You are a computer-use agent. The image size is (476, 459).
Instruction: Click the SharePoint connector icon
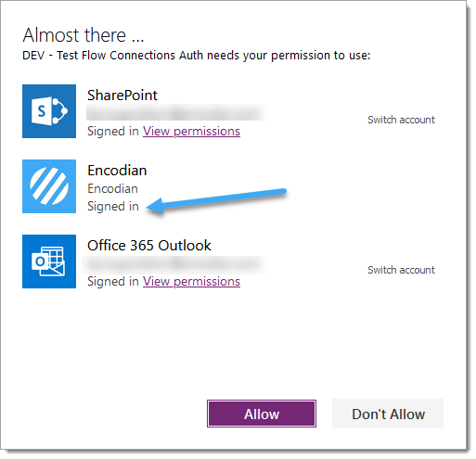49,111
